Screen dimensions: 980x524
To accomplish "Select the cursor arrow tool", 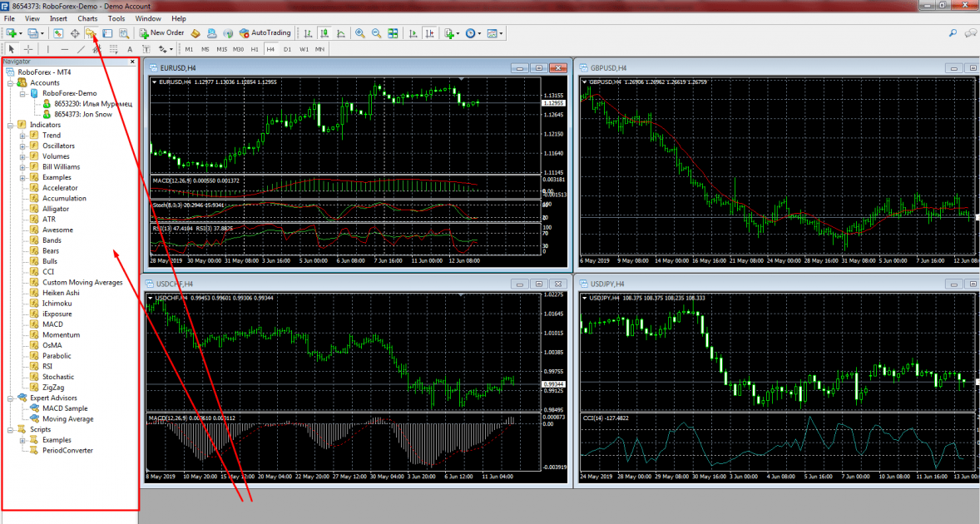I will click(12, 49).
